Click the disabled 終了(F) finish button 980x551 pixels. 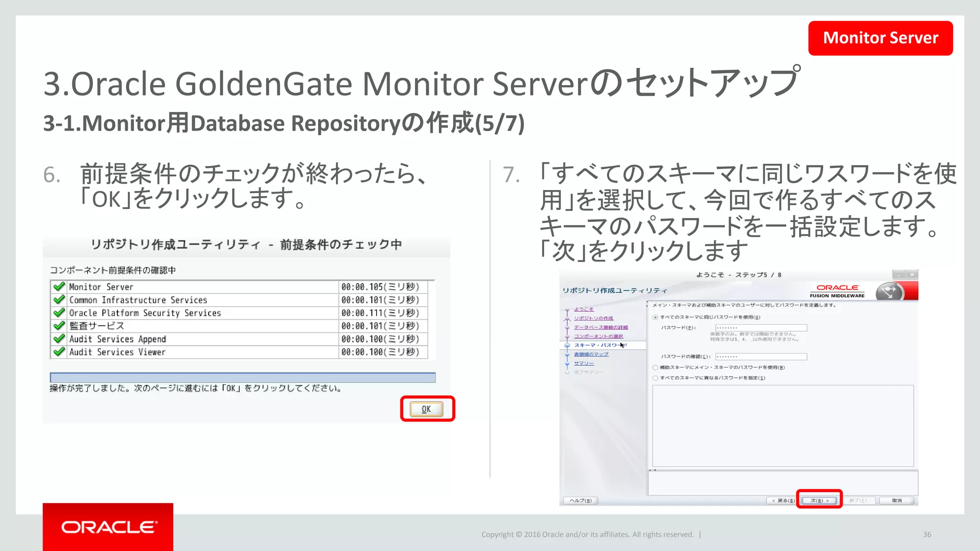[x=858, y=500]
